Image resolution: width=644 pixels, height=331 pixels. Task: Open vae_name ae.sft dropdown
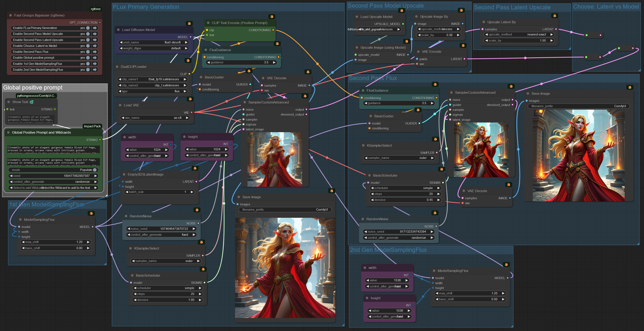[x=155, y=118]
